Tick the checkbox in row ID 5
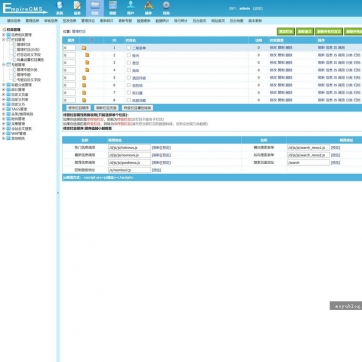 [128, 77]
